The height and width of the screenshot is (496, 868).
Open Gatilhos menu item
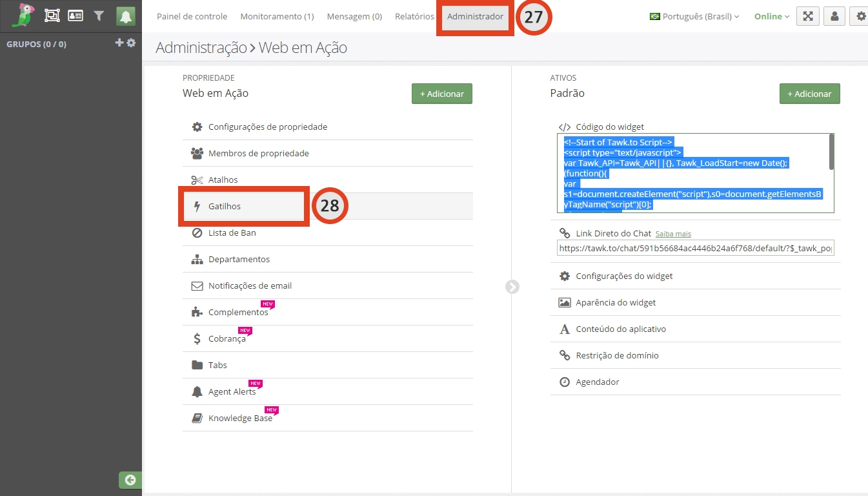point(328,206)
